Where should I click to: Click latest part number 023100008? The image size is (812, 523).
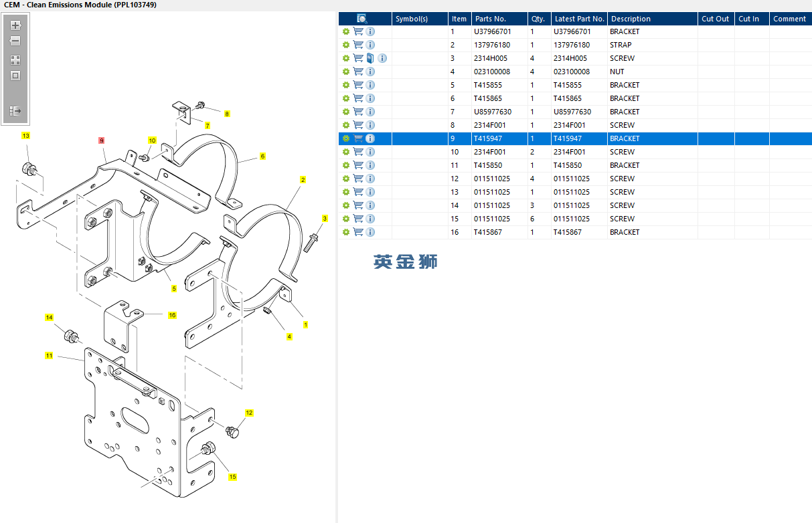(x=572, y=72)
